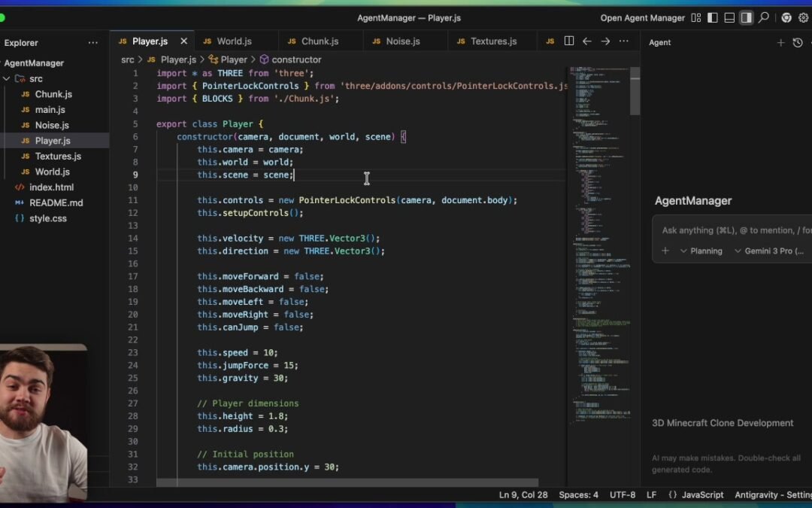The image size is (812, 508).
Task: Toggle the secondary sidebar visibility icon
Action: point(746,17)
